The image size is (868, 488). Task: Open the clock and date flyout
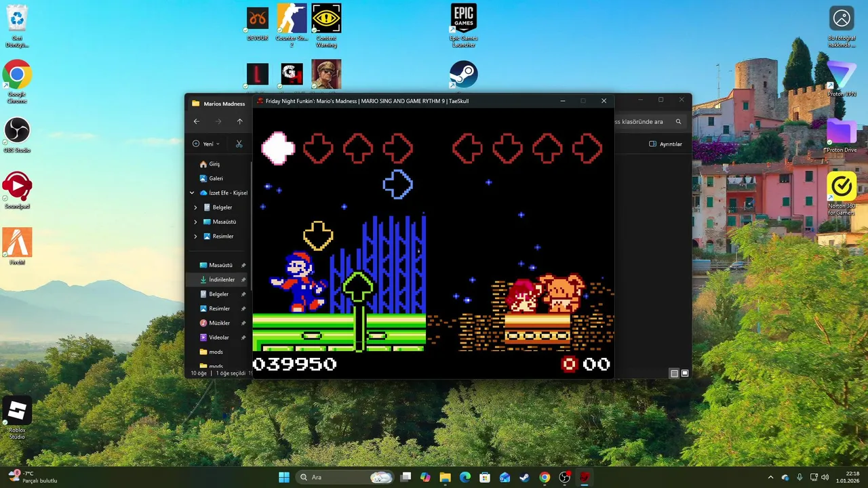(x=848, y=477)
